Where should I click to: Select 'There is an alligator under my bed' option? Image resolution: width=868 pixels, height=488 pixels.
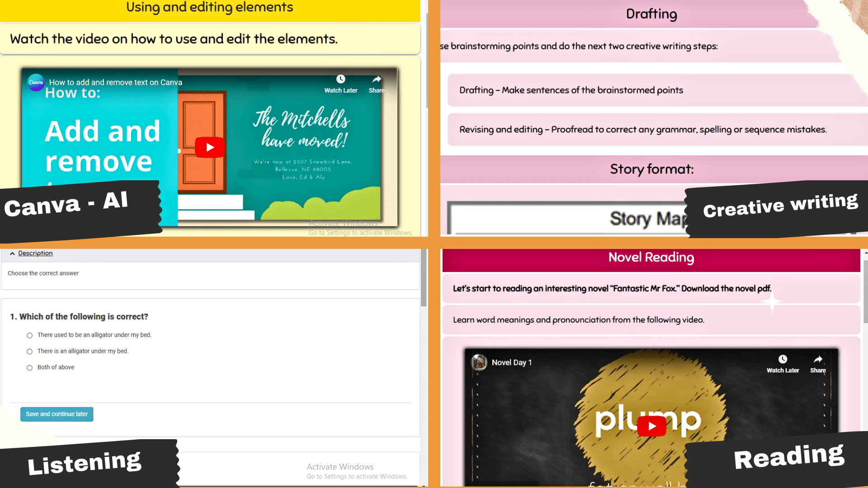(30, 352)
